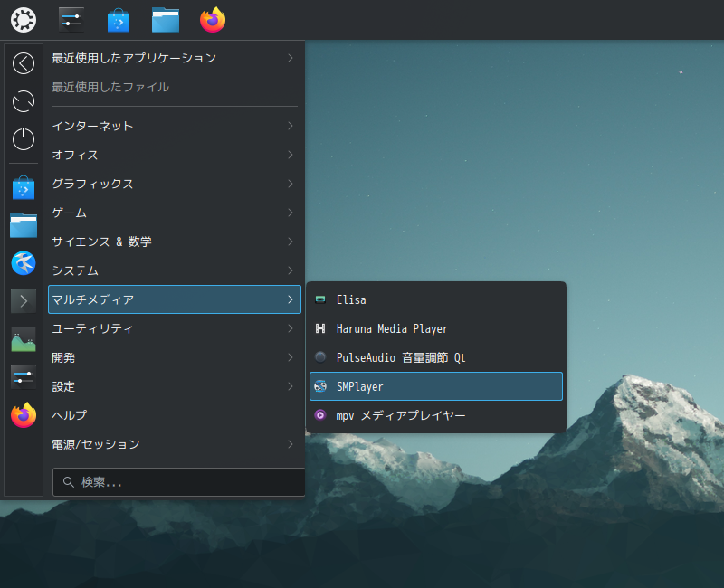Open the ヘルプ menu entry
The width and height of the screenshot is (724, 588).
pyautogui.click(x=175, y=415)
